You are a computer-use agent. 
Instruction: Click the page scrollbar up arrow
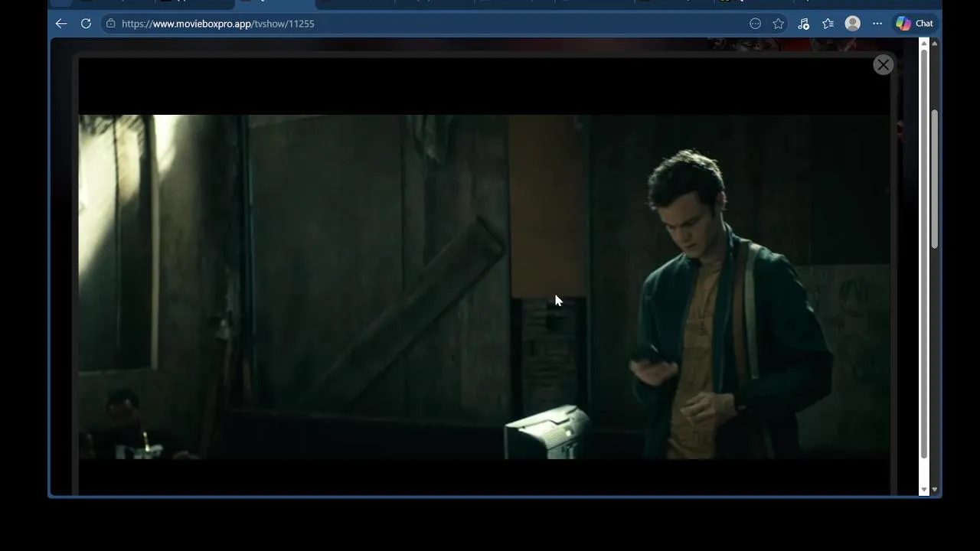pos(934,44)
